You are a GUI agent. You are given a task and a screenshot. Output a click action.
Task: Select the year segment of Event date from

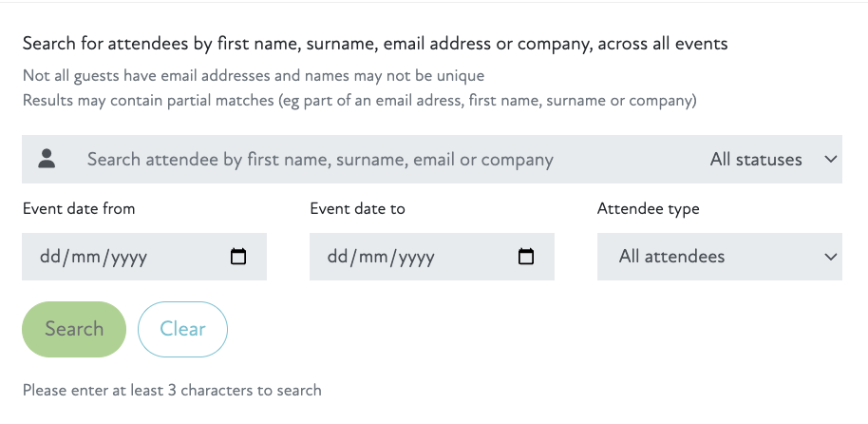click(127, 257)
